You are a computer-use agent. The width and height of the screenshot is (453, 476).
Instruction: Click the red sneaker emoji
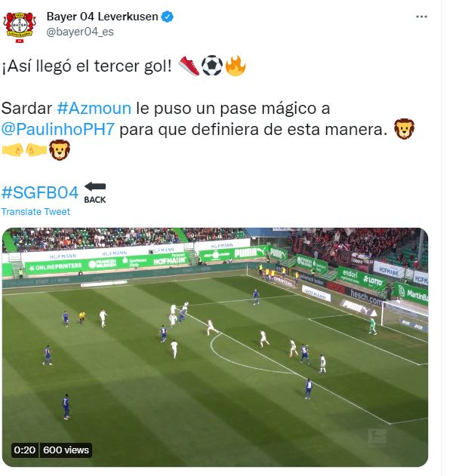pyautogui.click(x=189, y=66)
